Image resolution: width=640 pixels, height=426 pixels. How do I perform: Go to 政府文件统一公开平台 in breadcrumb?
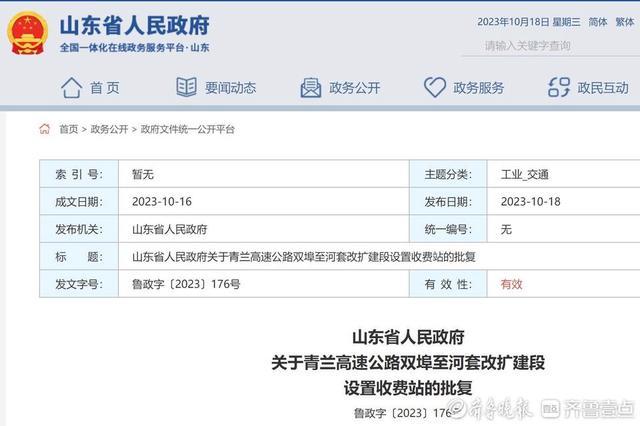coord(188,129)
